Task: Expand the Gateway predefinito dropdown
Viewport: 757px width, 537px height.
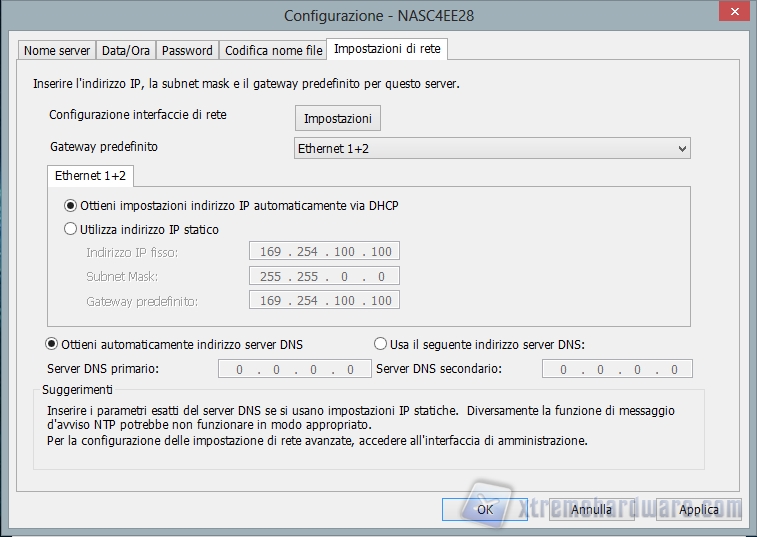Action: [492, 148]
